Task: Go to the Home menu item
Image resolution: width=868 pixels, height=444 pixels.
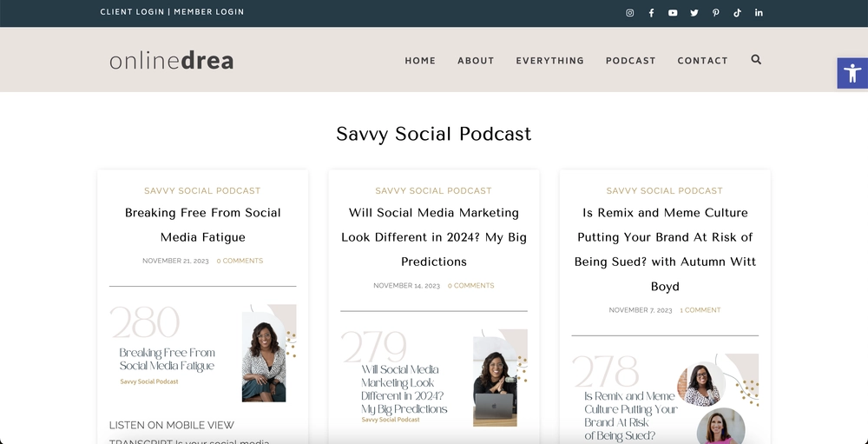Action: point(420,61)
